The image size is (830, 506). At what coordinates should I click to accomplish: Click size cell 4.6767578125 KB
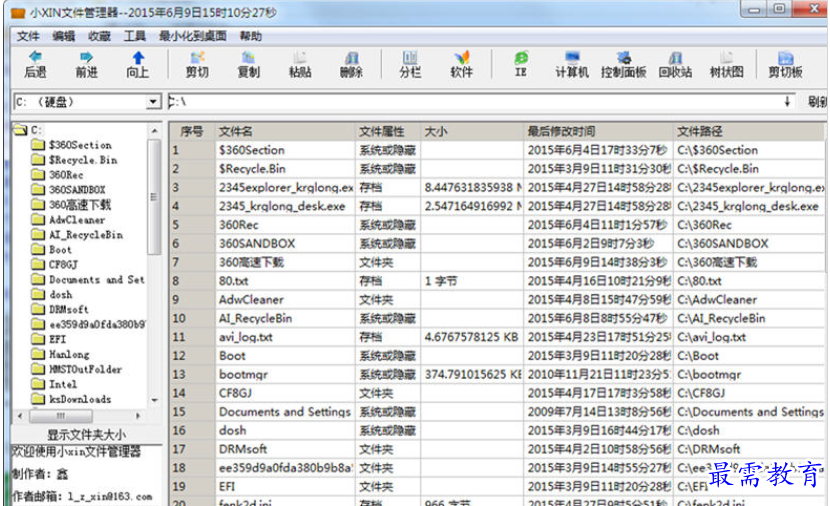[x=471, y=337]
